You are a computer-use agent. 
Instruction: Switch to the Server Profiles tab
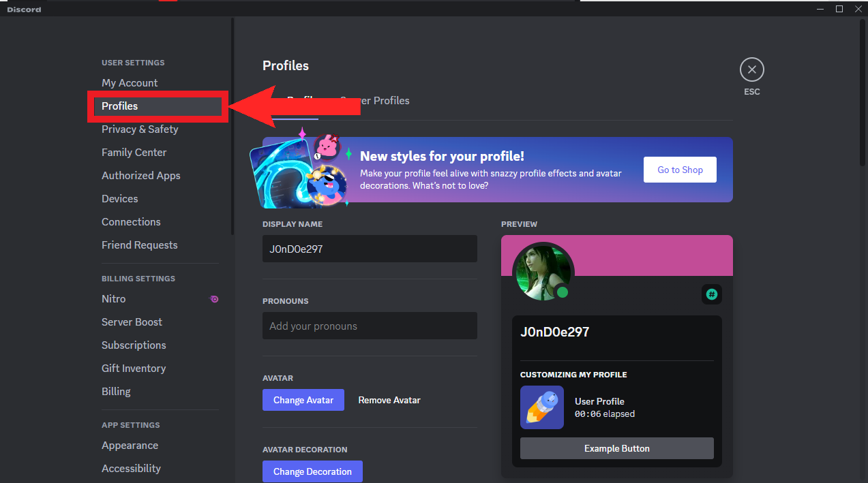point(374,101)
